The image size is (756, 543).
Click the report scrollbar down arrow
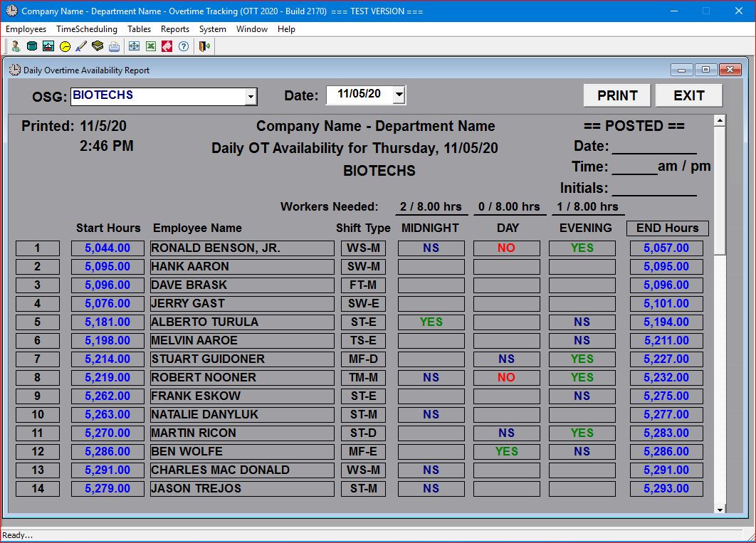tap(720, 509)
